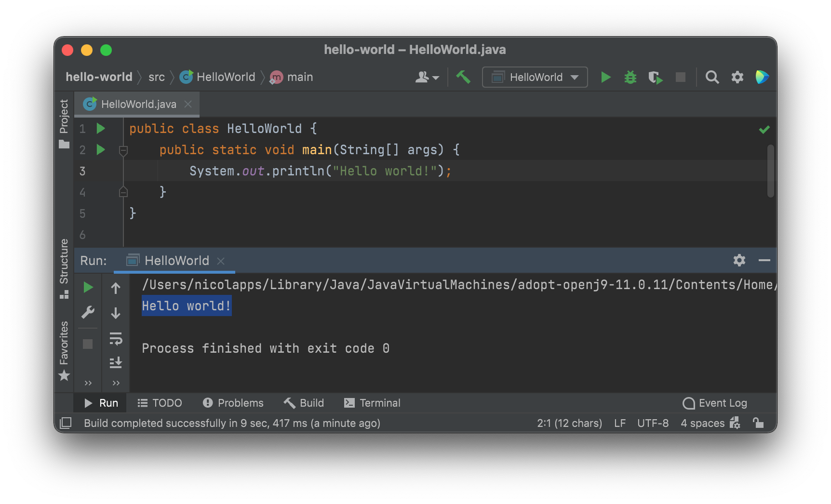Close the HelloWorld run tab
831x504 pixels.
tap(221, 261)
